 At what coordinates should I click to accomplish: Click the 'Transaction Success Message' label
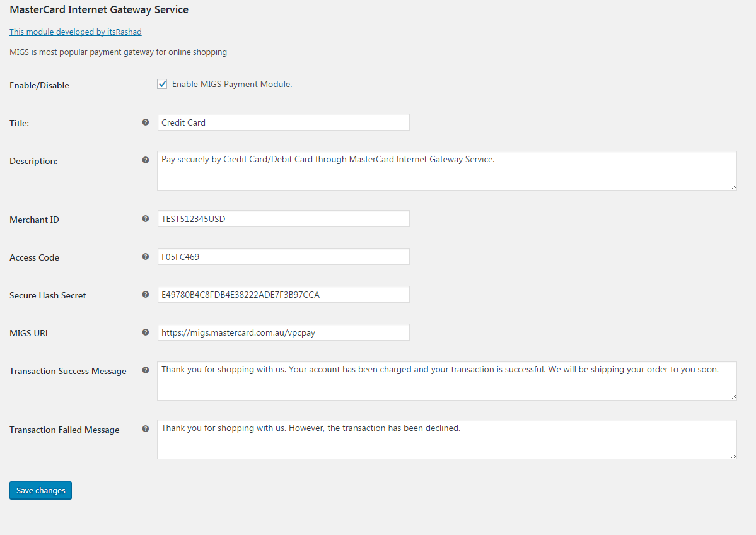68,372
